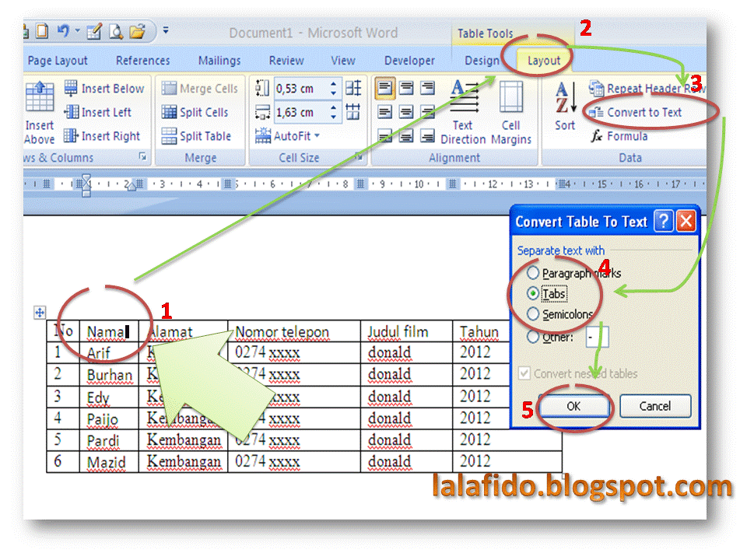This screenshot has width=747, height=560.
Task: Click the Undo icon in Quick Access
Action: point(63,31)
